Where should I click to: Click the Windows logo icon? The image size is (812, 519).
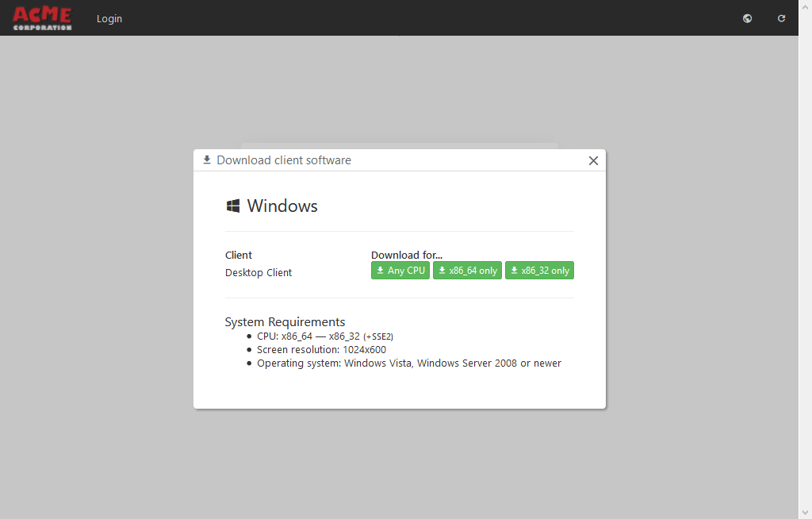[x=233, y=206]
